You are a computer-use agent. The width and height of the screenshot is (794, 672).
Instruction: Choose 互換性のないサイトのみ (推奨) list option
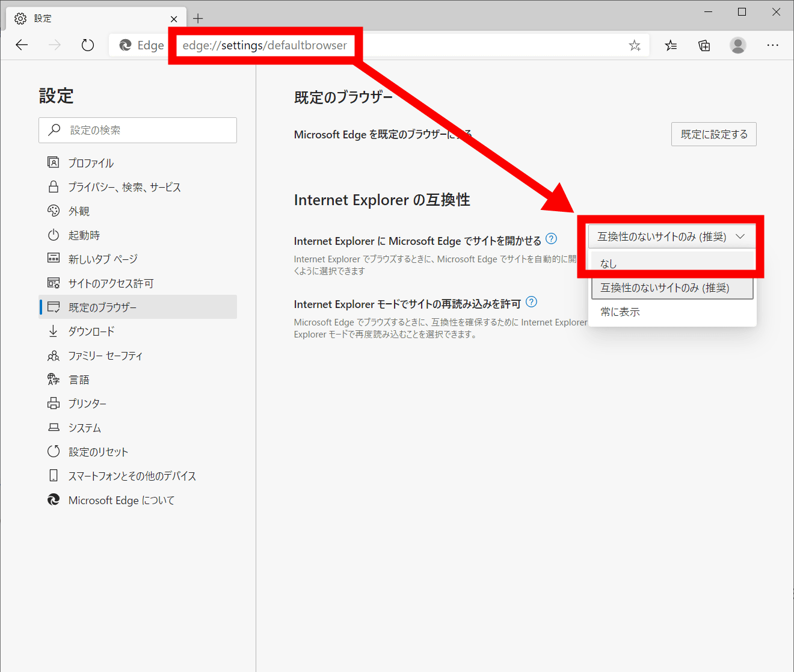pyautogui.click(x=672, y=288)
